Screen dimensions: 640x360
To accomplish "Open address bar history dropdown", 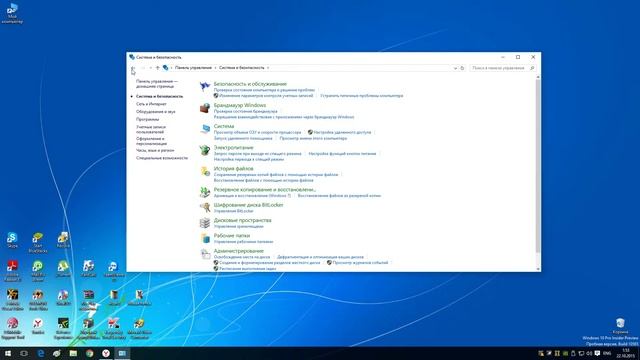I will (x=455, y=68).
